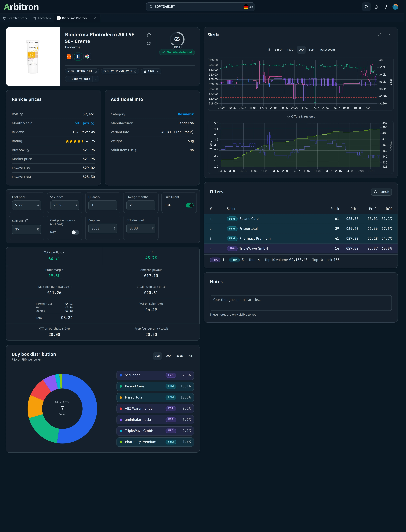Viewport: 406px width, 532px height.
Task: Select the 365D range in Charts
Action: [x=278, y=50]
